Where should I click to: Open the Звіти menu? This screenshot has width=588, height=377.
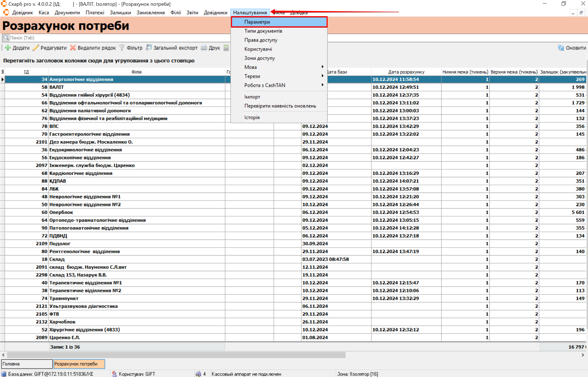pyautogui.click(x=192, y=13)
